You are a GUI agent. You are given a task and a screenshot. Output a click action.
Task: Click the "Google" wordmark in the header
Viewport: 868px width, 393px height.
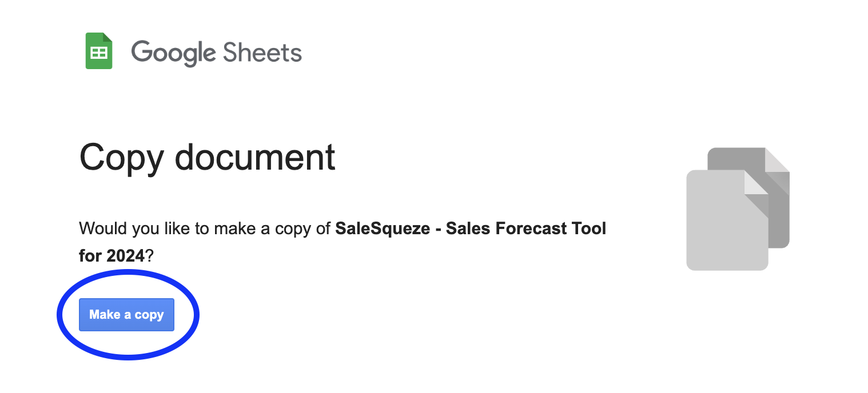pos(173,53)
